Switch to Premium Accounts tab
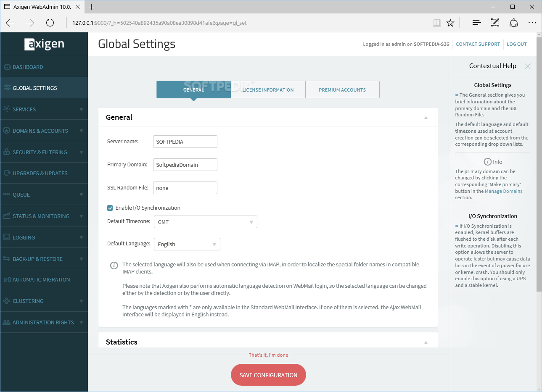The height and width of the screenshot is (392, 542). pos(342,89)
